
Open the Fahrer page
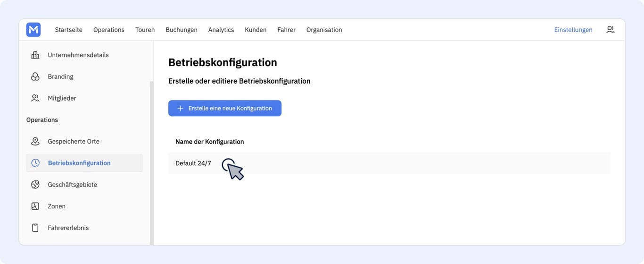(x=286, y=30)
